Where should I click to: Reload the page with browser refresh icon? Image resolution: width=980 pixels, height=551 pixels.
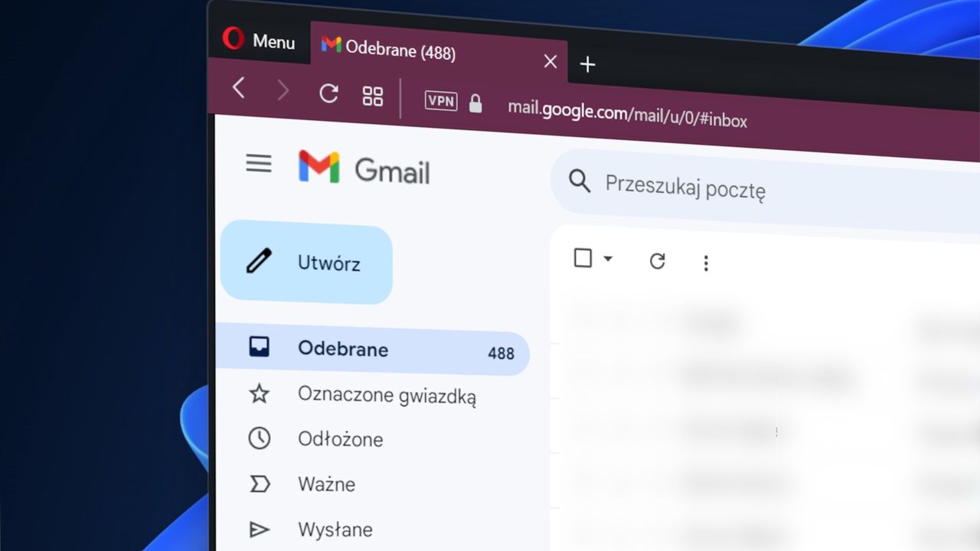328,93
